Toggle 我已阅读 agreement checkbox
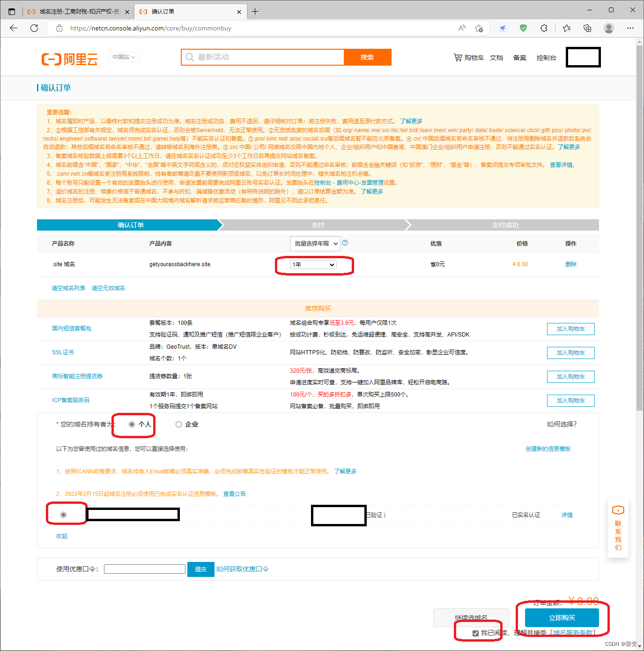Screen dimensions: 644x651 pos(475,633)
